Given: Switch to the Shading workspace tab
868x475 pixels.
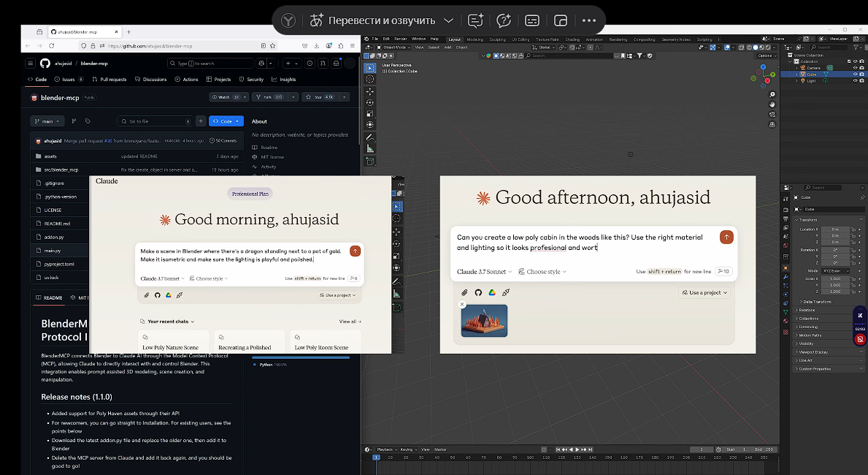Looking at the screenshot, I should click(572, 39).
